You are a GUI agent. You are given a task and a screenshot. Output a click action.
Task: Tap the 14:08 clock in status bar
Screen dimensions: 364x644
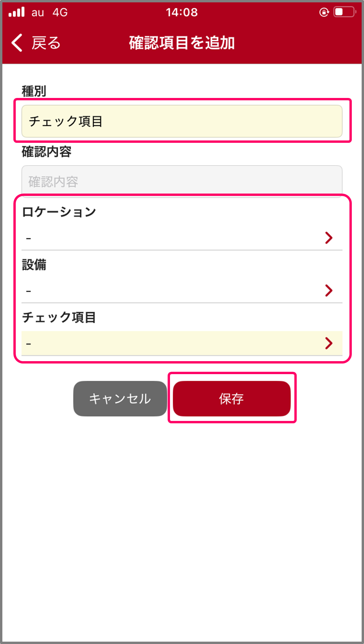(182, 12)
